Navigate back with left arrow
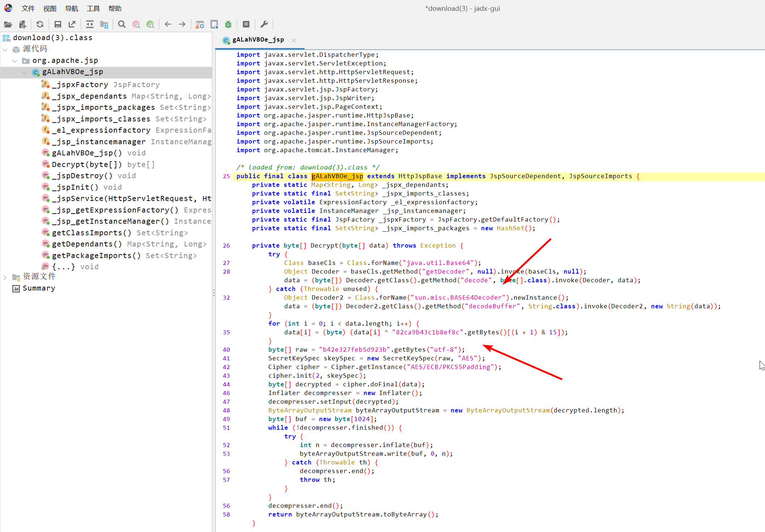Viewport: 765px width, 532px height. click(x=168, y=25)
